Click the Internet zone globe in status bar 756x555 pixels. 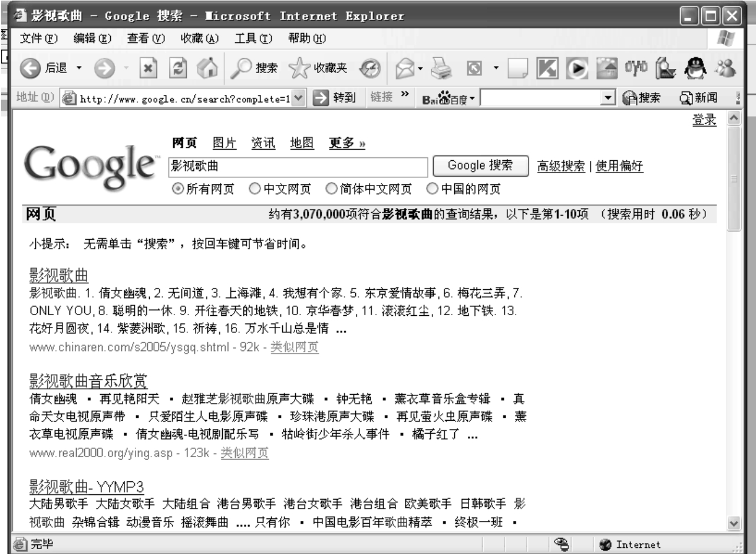[605, 545]
